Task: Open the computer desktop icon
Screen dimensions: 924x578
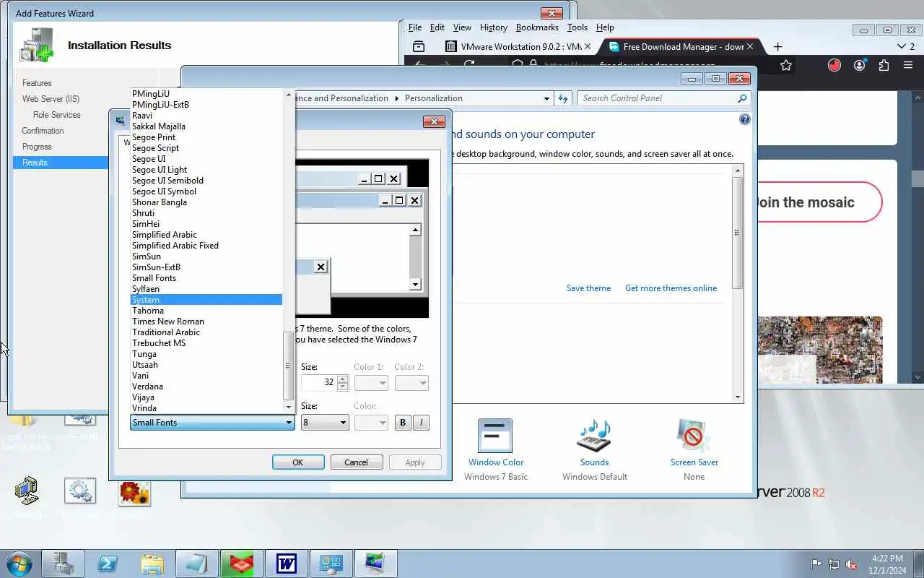Action: click(27, 491)
